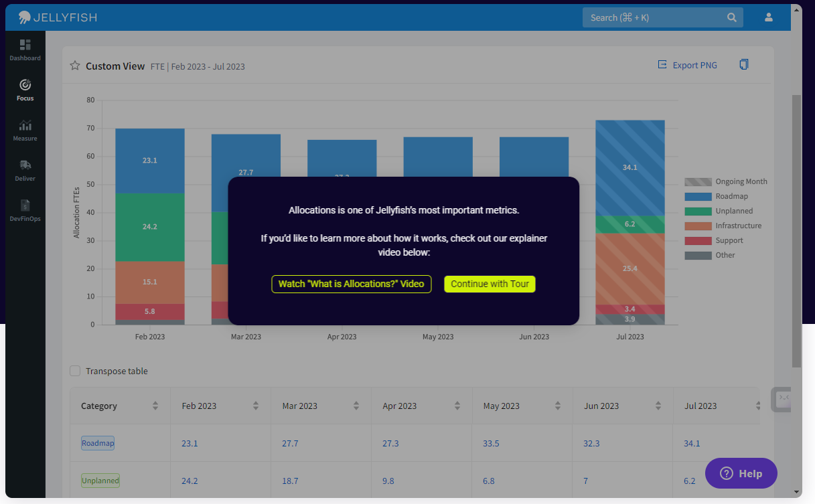Star the Custom View as favorite
Viewport: 815px width, 504px height.
click(75, 66)
